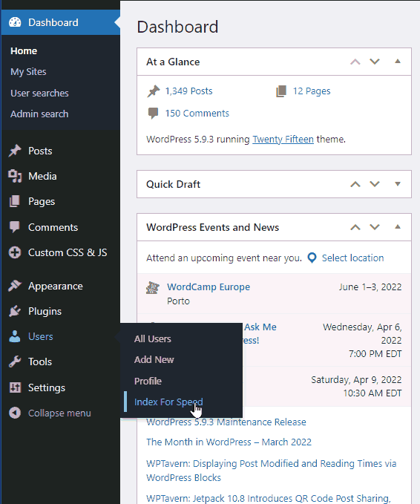Click the Quick Draft heading
The image size is (420, 504).
173,184
